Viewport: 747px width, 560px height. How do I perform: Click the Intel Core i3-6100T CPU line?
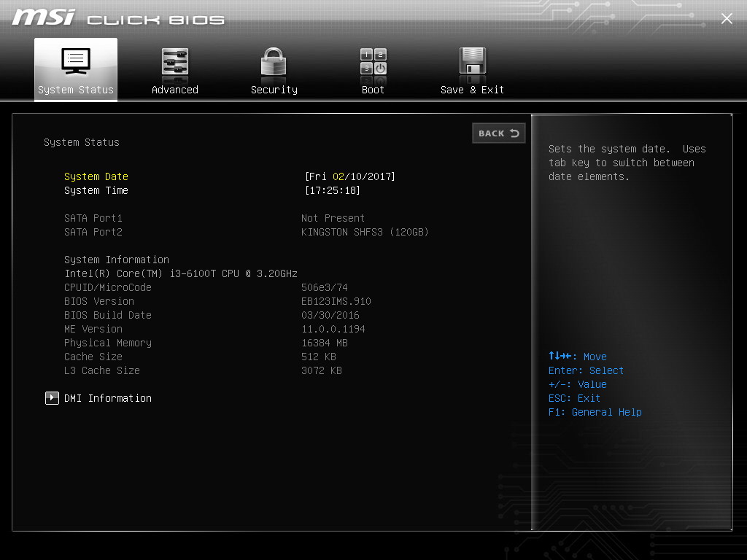pyautogui.click(x=181, y=273)
